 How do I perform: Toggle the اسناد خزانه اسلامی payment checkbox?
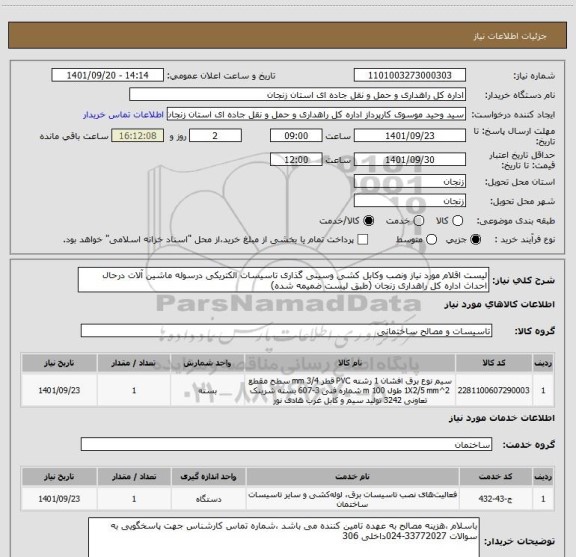(x=363, y=240)
